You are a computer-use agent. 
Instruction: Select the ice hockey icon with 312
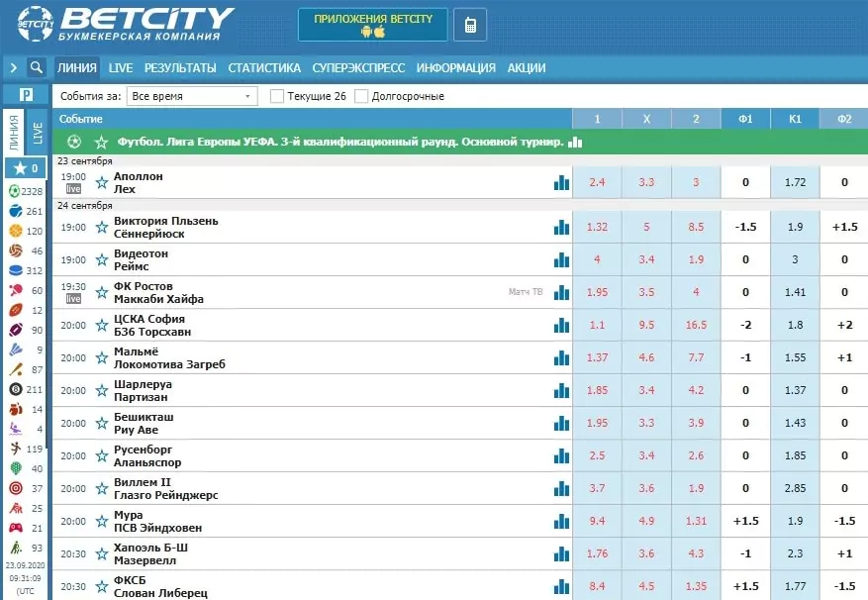pyautogui.click(x=16, y=270)
